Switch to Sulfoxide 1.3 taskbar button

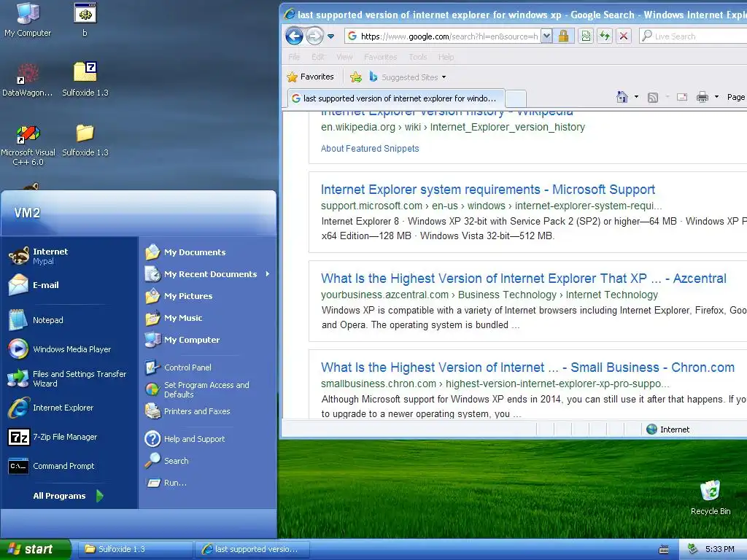pyautogui.click(x=135, y=549)
